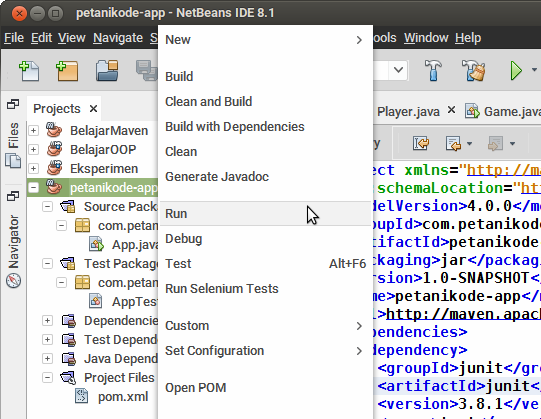Choose Test from the context menu
This screenshot has width=541, height=419.
[265, 264]
